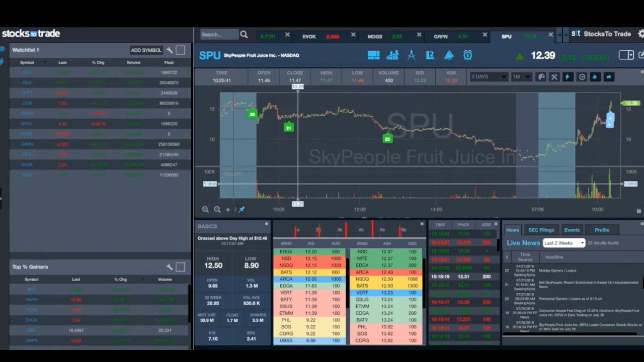Open the StocksToTrade settings gear
The height and width of the screenshot is (362, 644).
[641, 34]
